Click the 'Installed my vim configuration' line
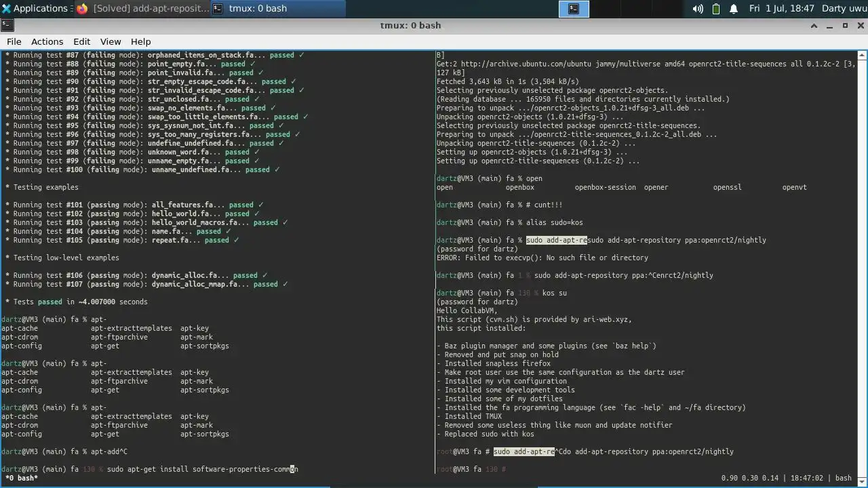 click(x=502, y=381)
